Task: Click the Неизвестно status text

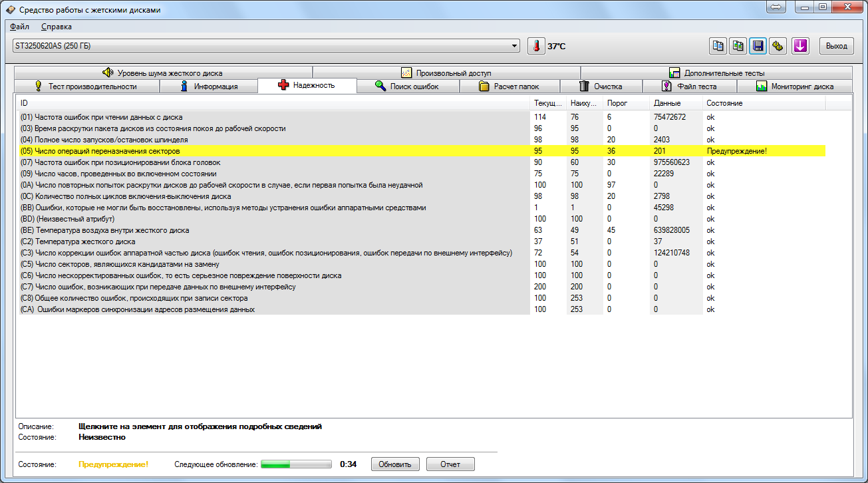Action: (x=102, y=437)
